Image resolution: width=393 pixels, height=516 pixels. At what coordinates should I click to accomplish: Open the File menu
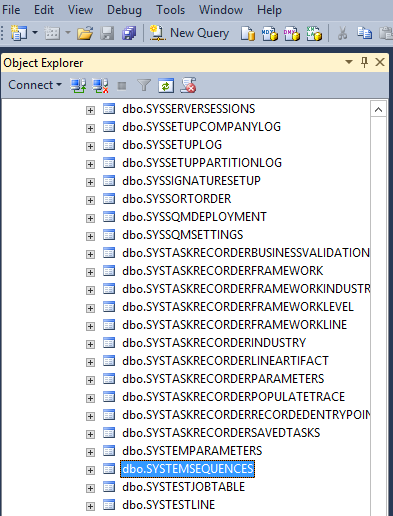tap(11, 10)
